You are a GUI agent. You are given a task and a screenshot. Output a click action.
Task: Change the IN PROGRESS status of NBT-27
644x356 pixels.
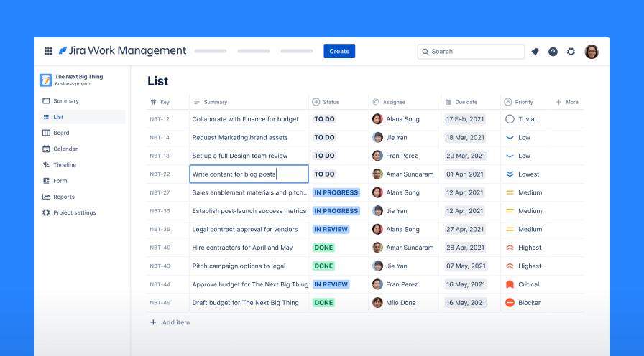coord(336,192)
